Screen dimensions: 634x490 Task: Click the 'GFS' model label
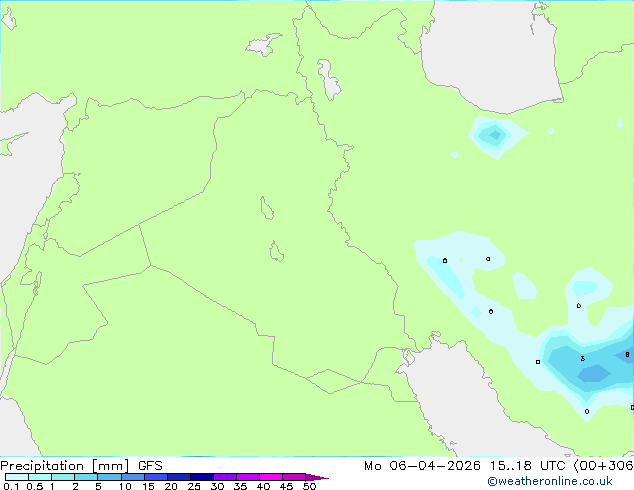pos(150,466)
